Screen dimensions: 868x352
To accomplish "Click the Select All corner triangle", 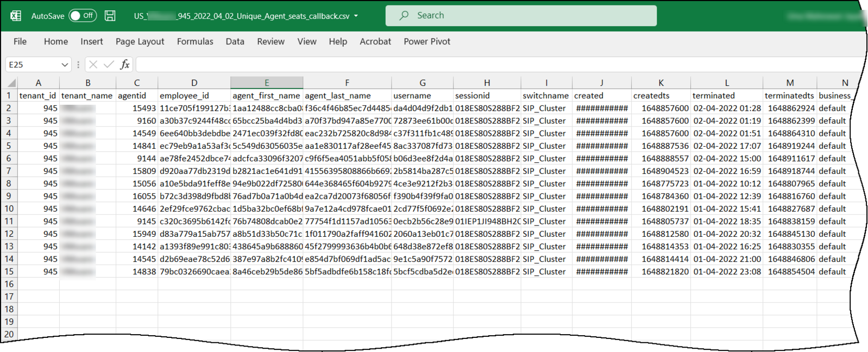I will [11, 83].
